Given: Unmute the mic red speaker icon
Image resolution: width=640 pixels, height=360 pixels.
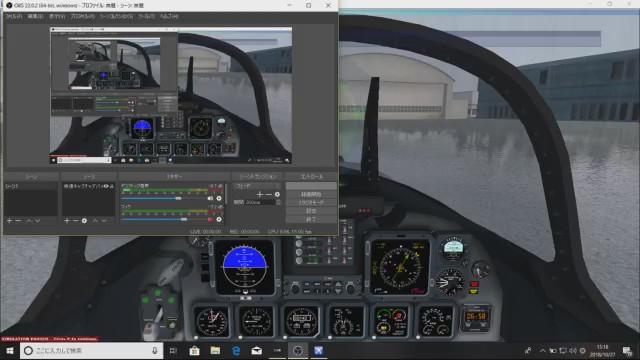Looking at the screenshot, I should (211, 220).
